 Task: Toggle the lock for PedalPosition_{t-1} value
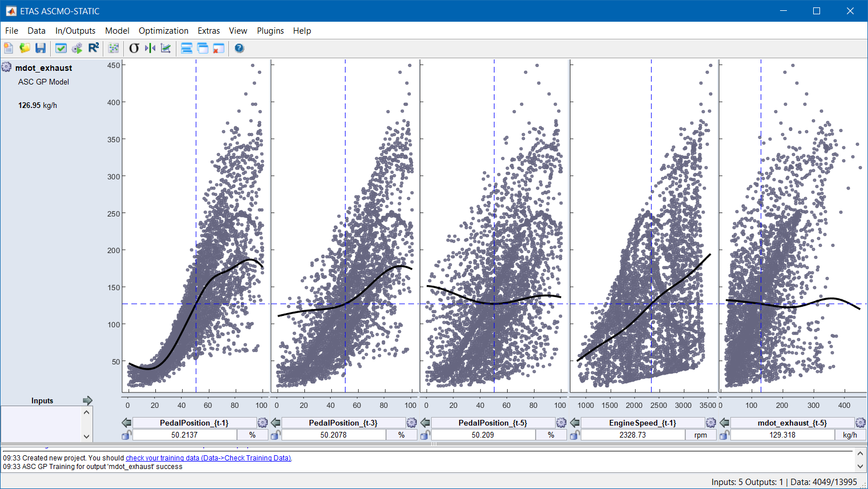point(126,435)
